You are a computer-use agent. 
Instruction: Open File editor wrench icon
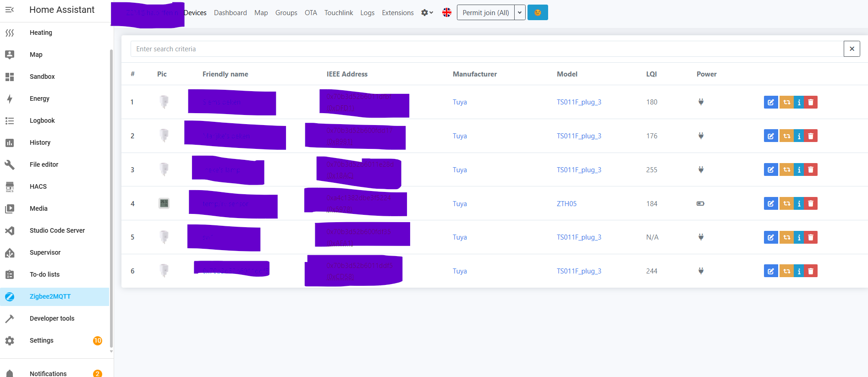(10, 164)
